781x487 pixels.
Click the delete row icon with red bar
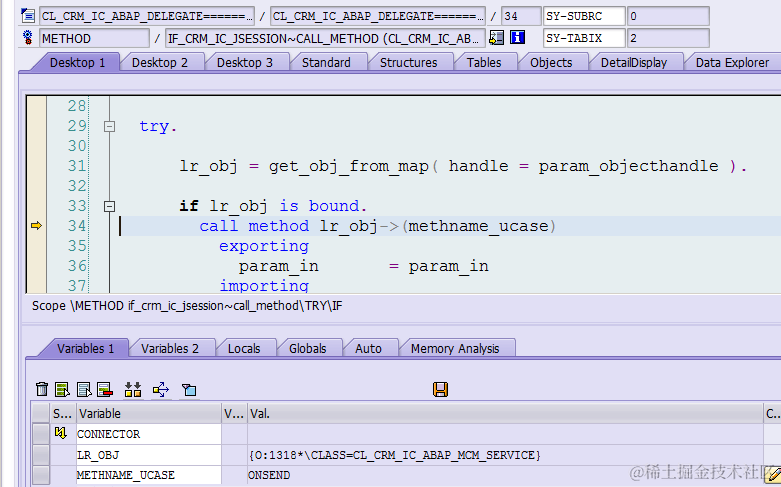click(105, 389)
